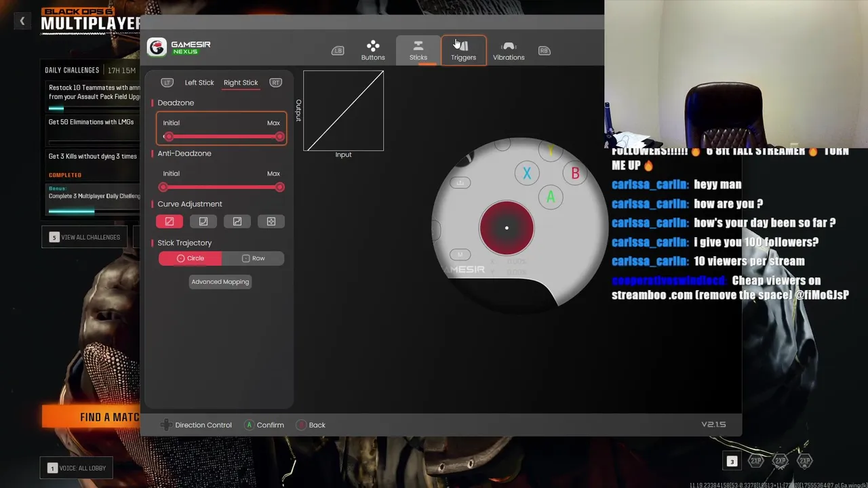Select the custom curve adjustment preset
868x488 pixels.
(x=271, y=222)
